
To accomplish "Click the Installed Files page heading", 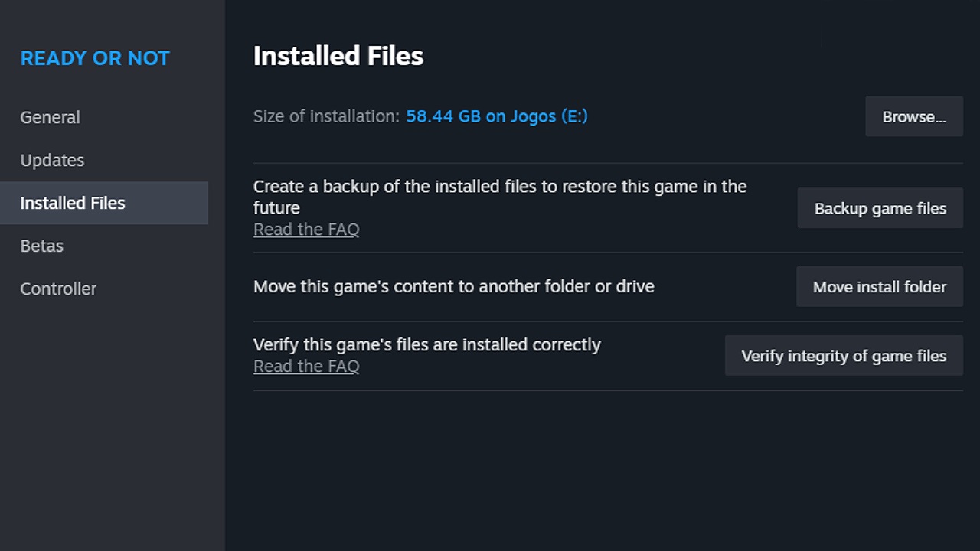I will [338, 55].
